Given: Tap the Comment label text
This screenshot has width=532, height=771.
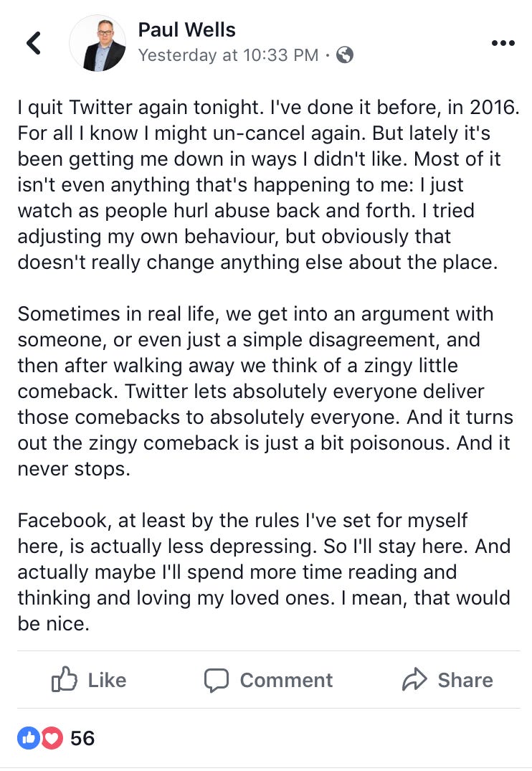Looking at the screenshot, I should (286, 681).
